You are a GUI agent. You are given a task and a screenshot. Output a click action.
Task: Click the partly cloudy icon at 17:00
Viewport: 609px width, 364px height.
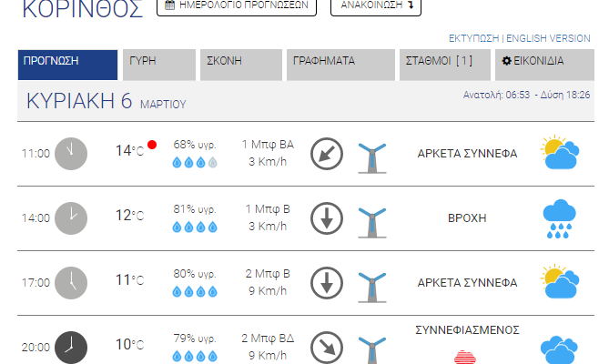point(561,283)
